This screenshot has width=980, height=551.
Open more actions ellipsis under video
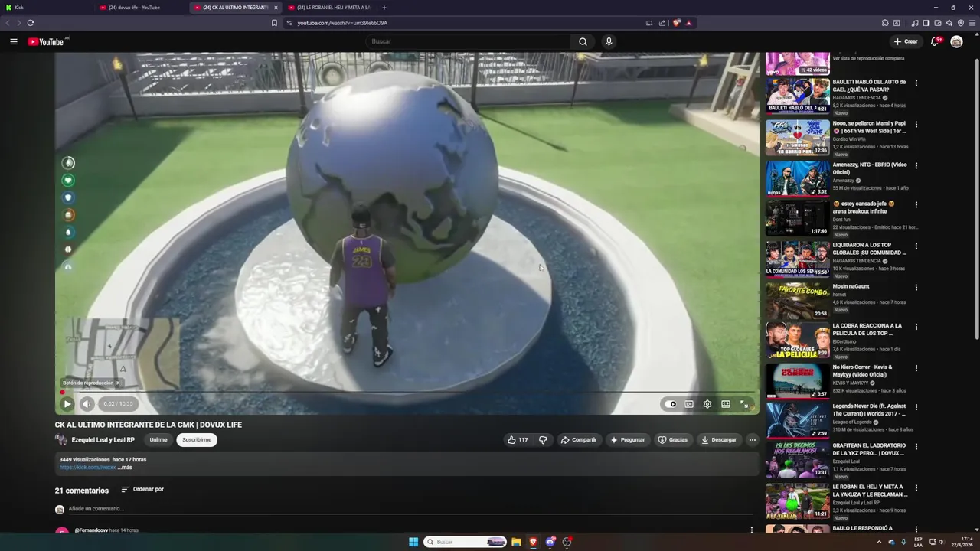pyautogui.click(x=753, y=440)
